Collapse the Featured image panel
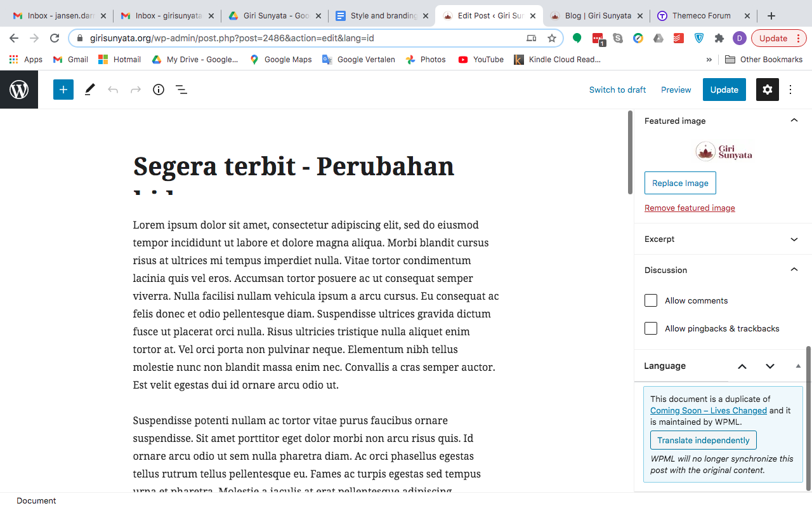This screenshot has height=508, width=812. [794, 121]
